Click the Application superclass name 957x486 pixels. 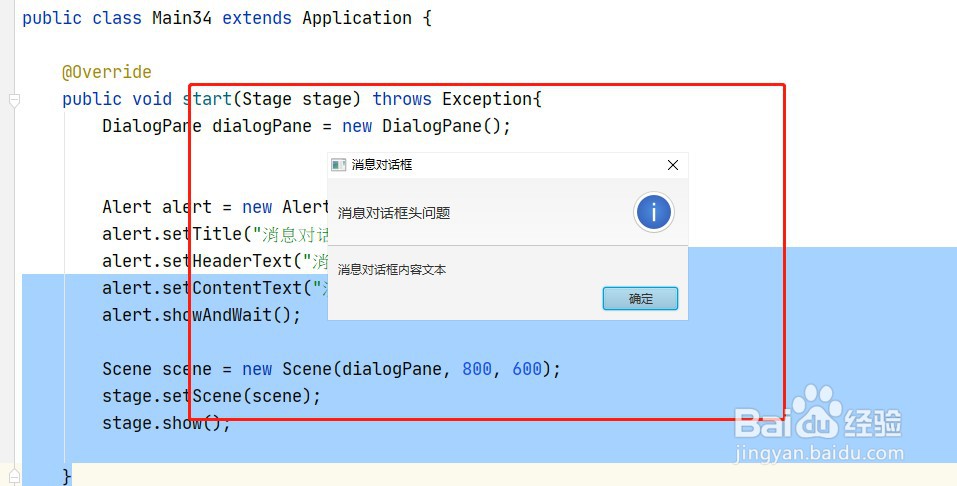click(356, 18)
